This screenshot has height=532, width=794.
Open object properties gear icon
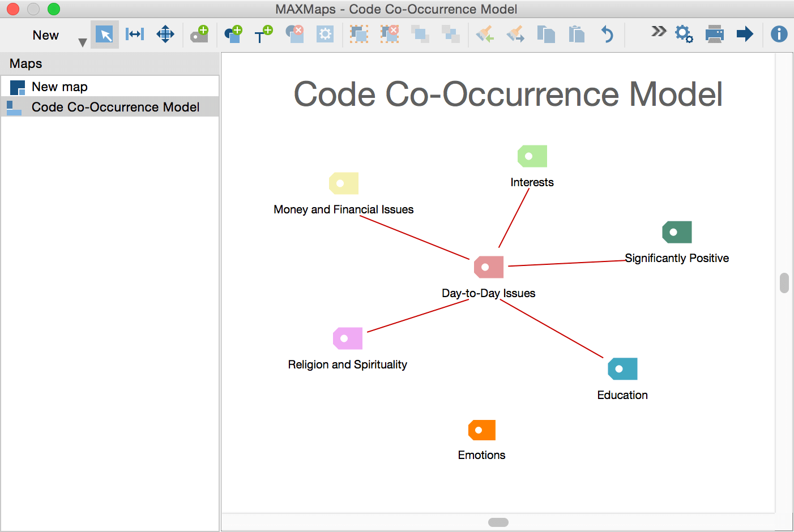[325, 34]
